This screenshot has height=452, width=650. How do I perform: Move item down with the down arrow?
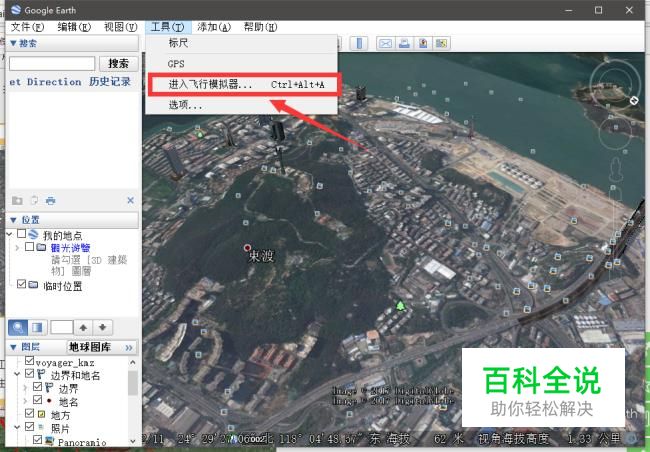(x=103, y=328)
